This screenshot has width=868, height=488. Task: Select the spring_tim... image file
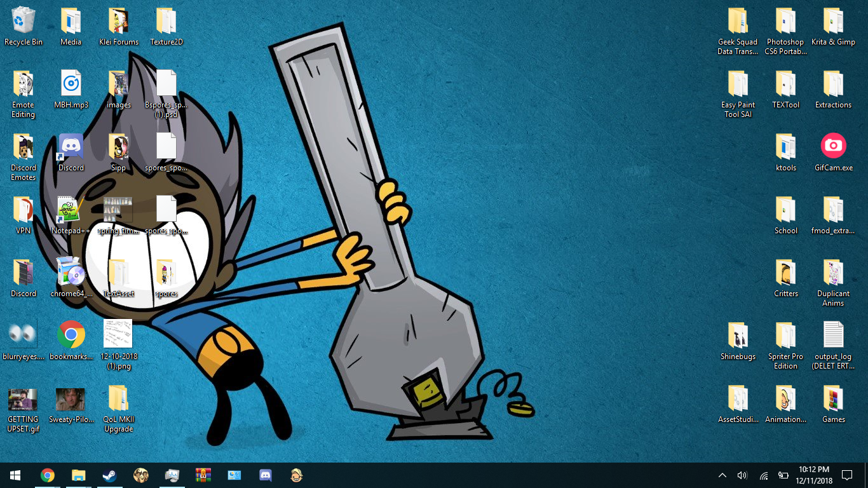click(x=119, y=215)
